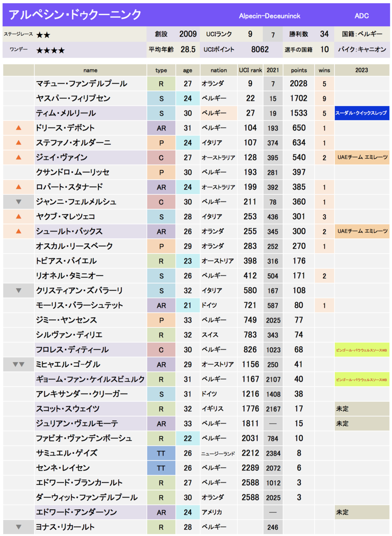
Task: Click nation cell イギリス
Action: pyautogui.click(x=218, y=409)
